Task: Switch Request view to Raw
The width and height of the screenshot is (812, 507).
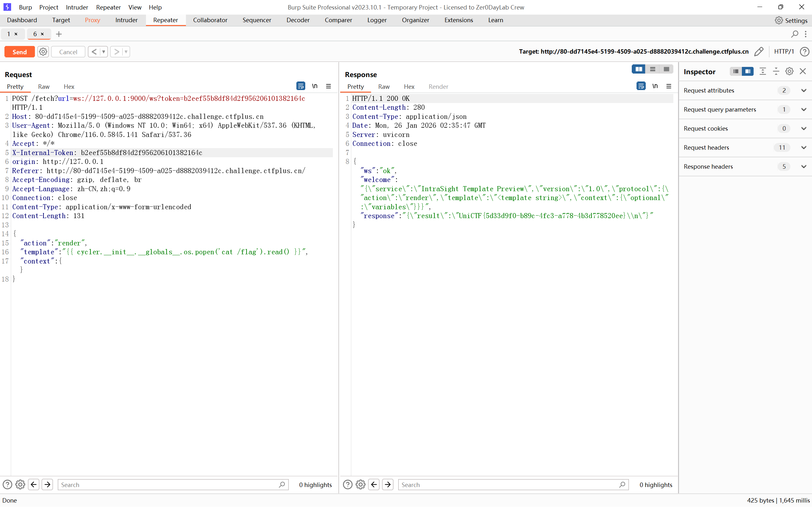Action: point(43,87)
